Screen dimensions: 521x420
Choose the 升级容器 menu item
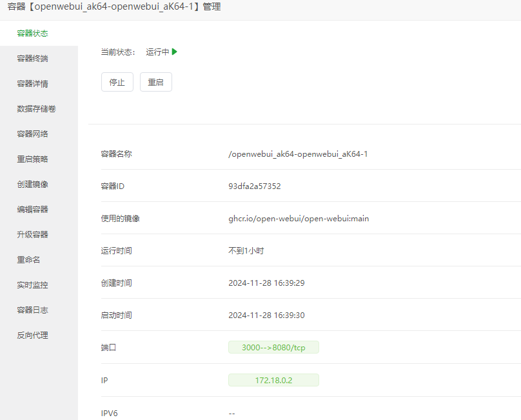32,234
